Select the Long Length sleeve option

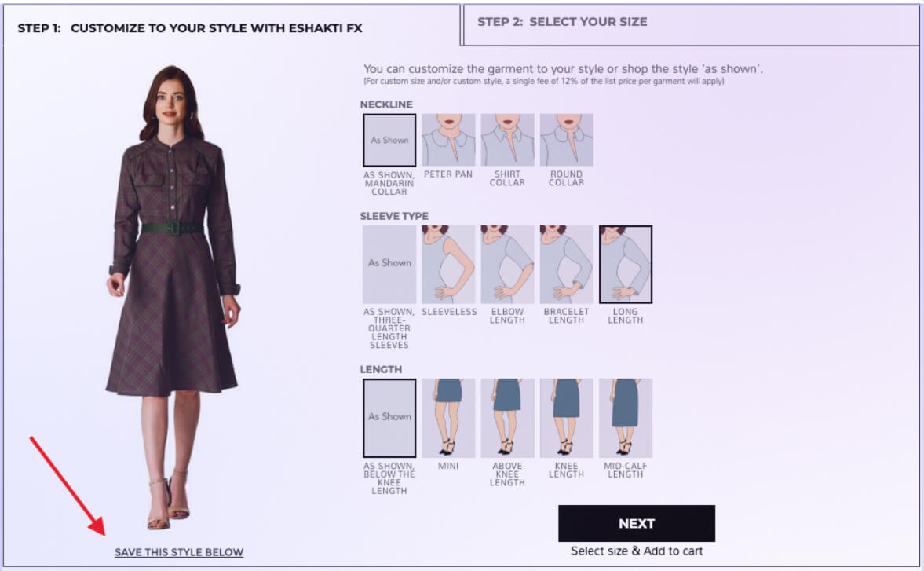(x=625, y=265)
